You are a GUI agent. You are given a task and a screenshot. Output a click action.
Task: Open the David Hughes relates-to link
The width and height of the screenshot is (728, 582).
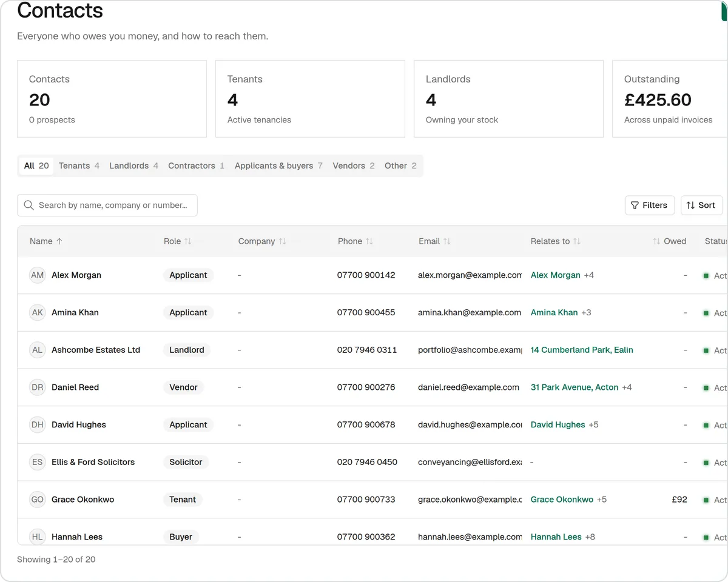(558, 425)
